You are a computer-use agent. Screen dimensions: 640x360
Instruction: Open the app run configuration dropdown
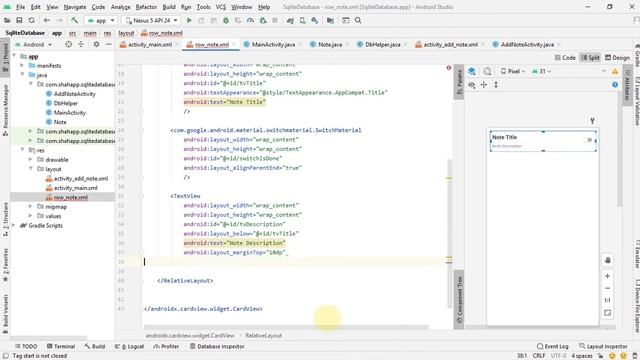[x=101, y=20]
